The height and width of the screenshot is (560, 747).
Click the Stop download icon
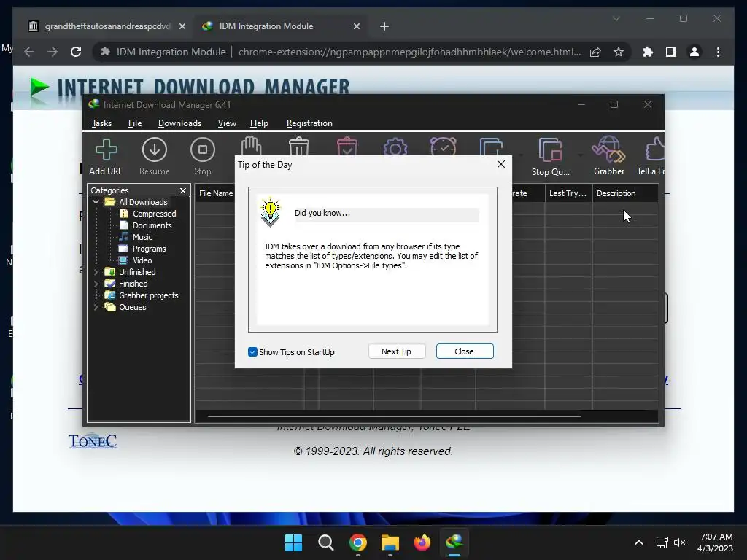203,149
